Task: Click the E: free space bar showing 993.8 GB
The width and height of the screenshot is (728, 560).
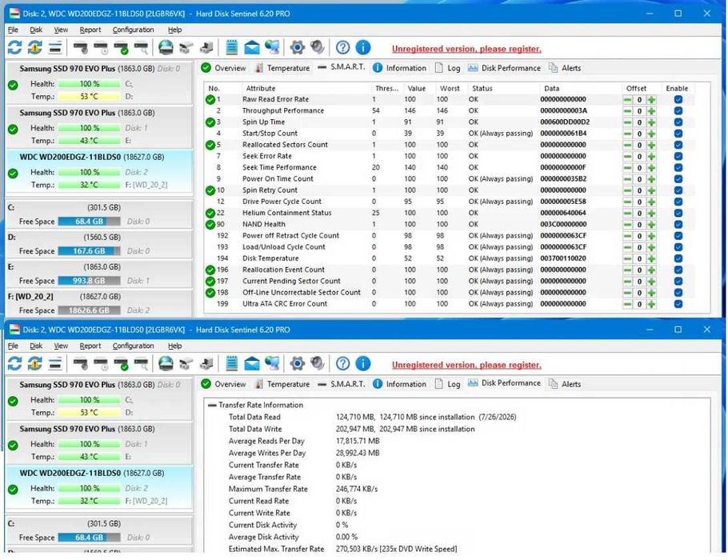Action: coord(89,281)
